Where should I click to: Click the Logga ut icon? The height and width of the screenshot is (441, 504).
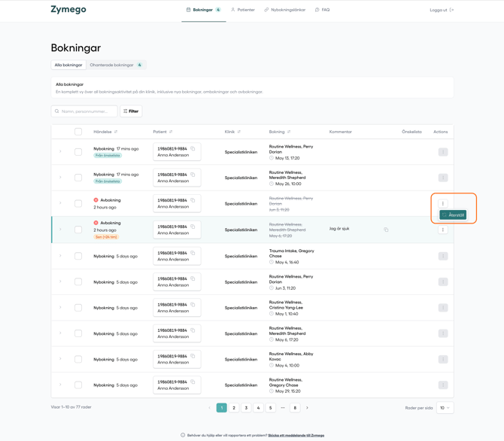point(451,10)
